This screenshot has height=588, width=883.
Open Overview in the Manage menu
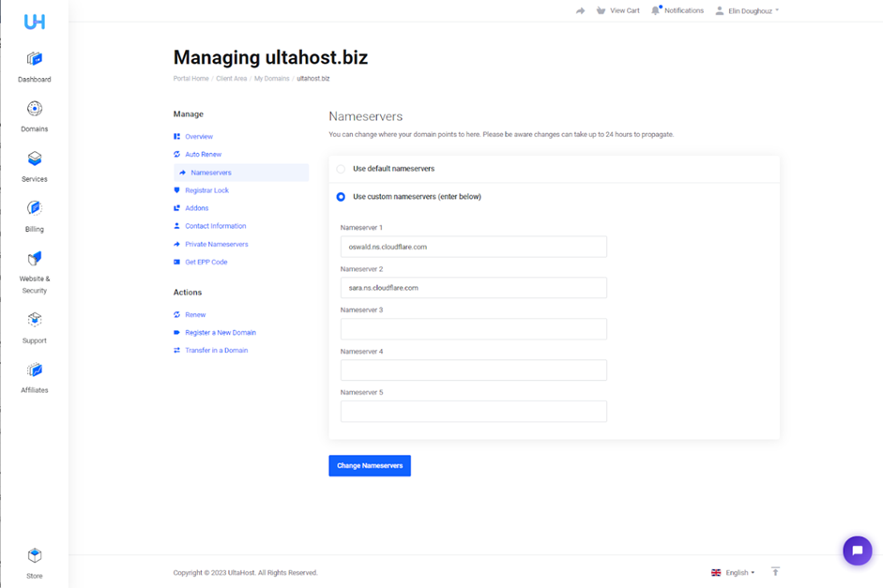pyautogui.click(x=199, y=136)
